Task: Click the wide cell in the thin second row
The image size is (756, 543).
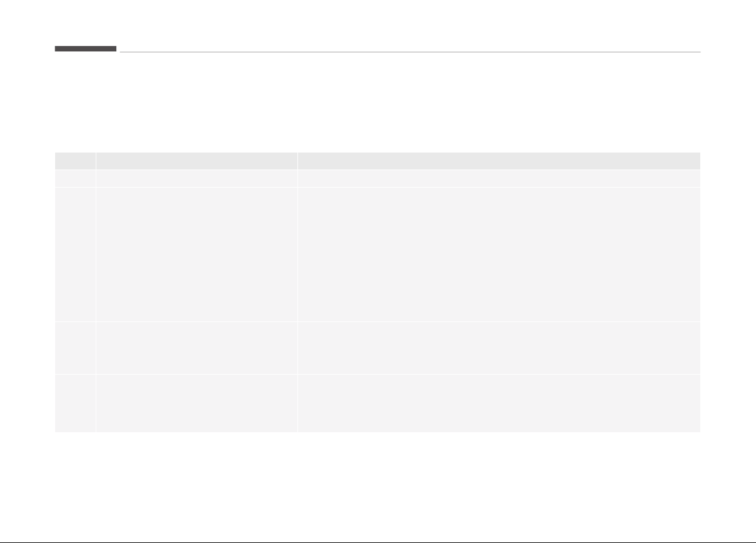Action: pyautogui.click(x=499, y=178)
